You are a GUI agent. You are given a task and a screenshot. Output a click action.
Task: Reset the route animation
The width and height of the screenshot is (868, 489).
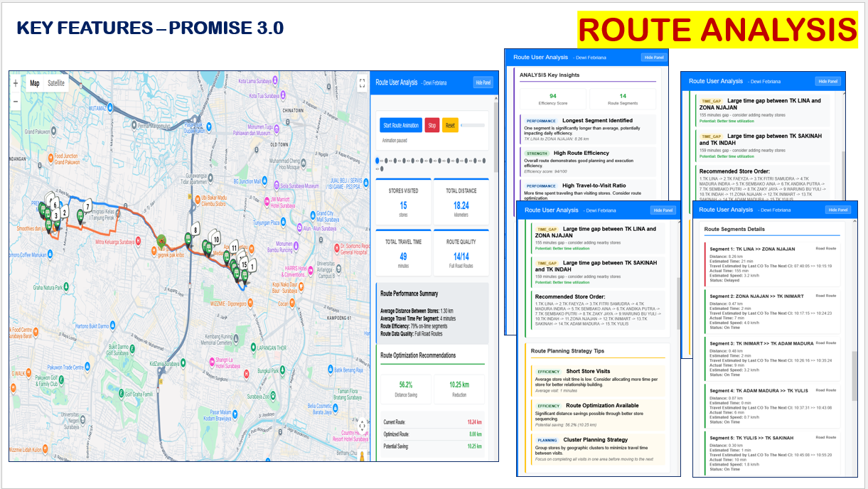click(450, 125)
